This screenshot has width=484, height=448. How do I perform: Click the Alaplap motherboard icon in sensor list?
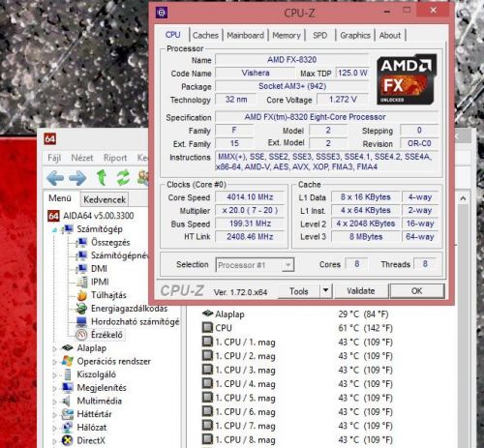(x=207, y=314)
